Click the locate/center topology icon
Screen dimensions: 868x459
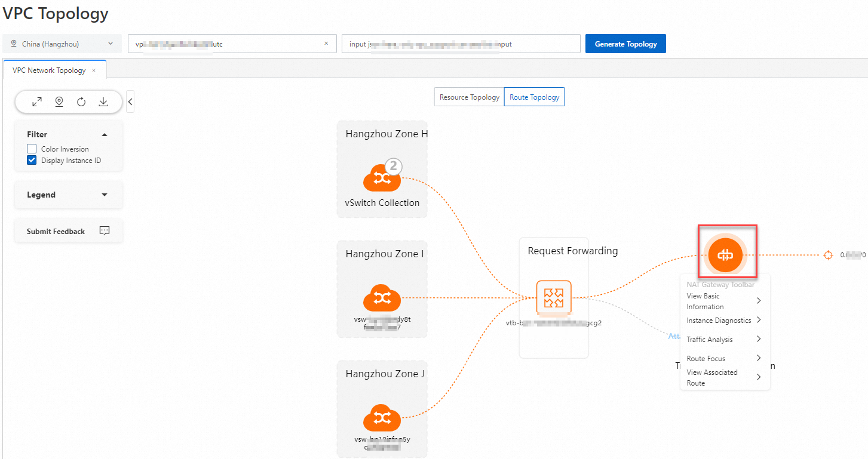coord(59,101)
